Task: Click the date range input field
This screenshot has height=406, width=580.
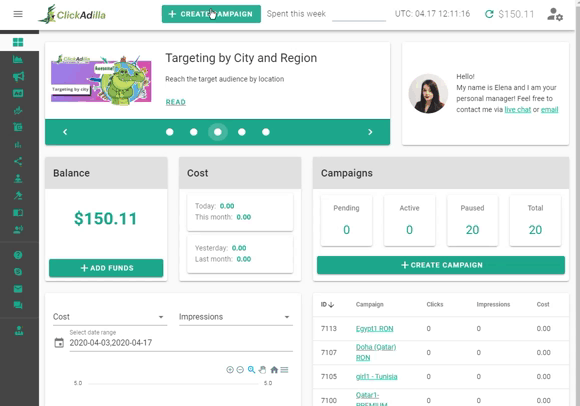Action: point(181,343)
